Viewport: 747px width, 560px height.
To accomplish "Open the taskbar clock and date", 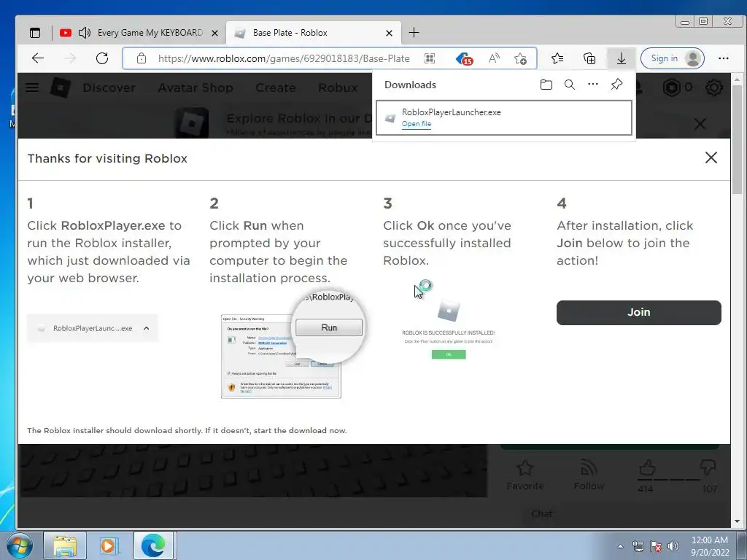I will click(x=710, y=546).
